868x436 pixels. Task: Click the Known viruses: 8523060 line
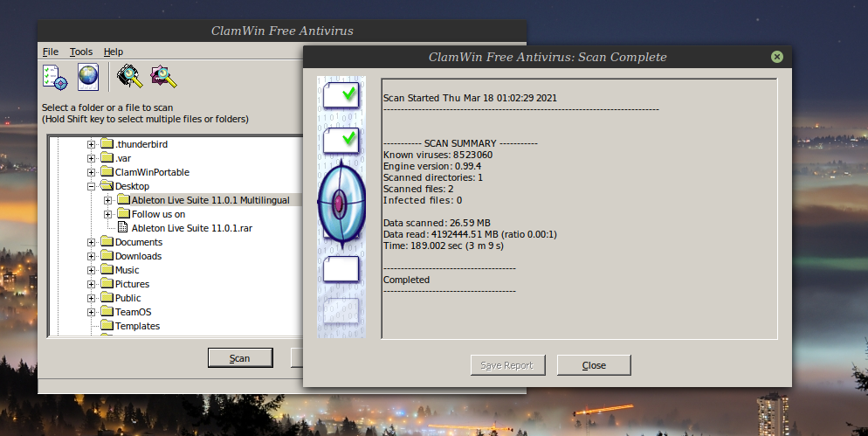coord(437,155)
